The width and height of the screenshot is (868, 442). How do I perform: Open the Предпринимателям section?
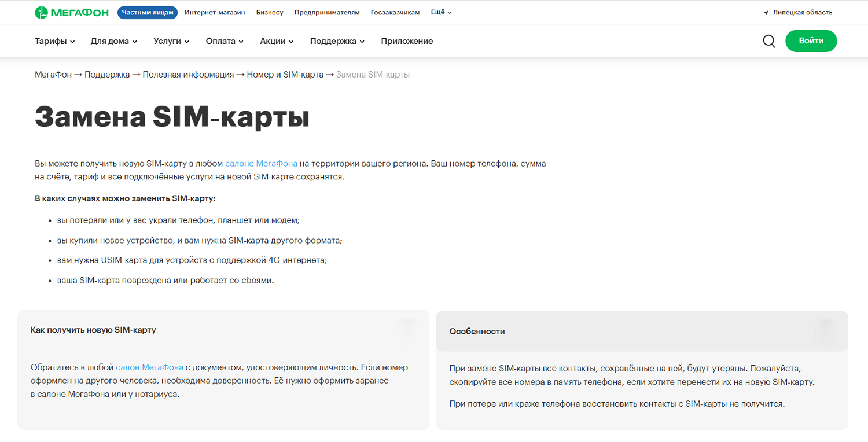(x=327, y=12)
